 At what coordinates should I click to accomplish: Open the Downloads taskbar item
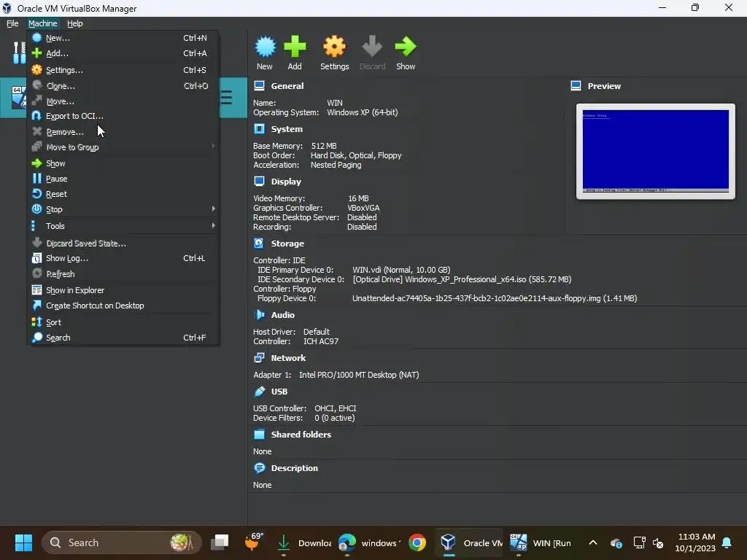(304, 542)
